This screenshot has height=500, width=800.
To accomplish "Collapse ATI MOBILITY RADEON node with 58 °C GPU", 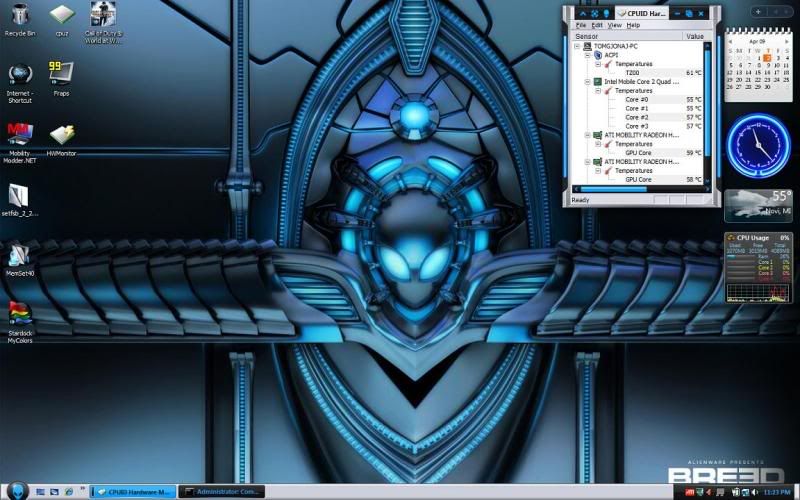I will (x=587, y=162).
